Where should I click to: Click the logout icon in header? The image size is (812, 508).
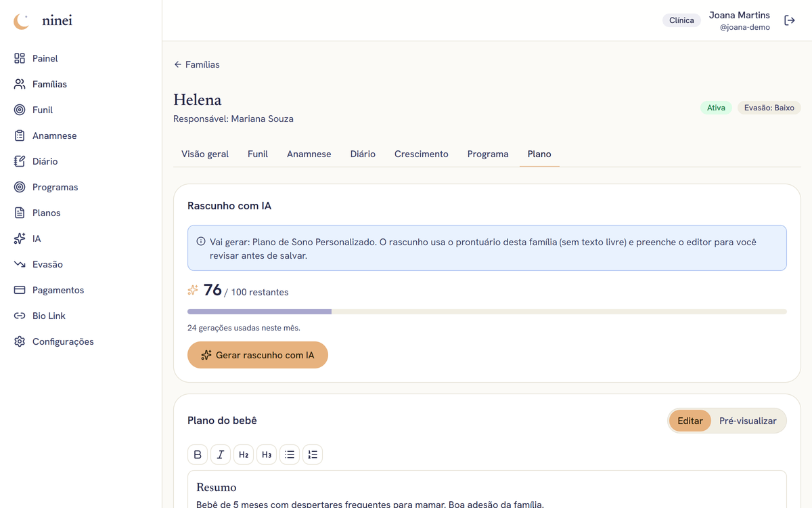point(790,20)
